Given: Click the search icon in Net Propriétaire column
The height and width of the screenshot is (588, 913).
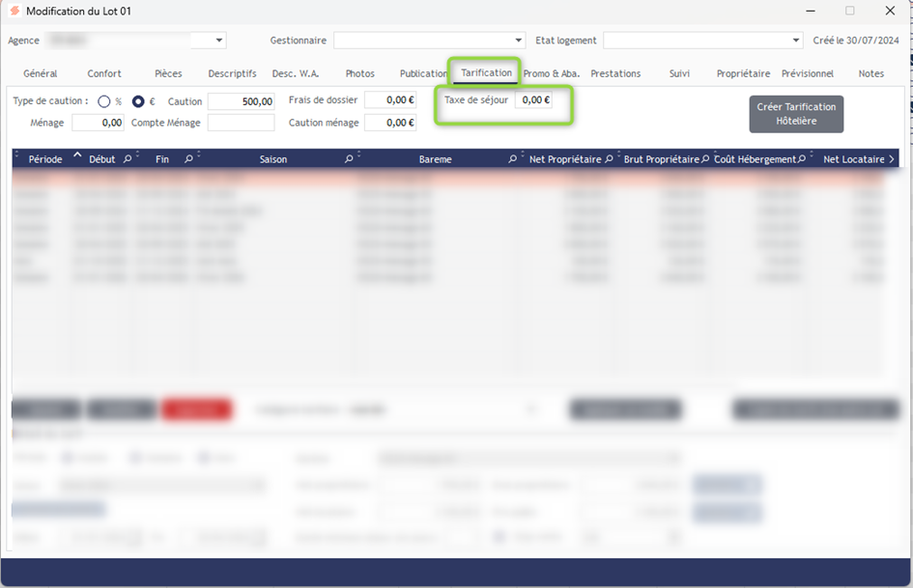Looking at the screenshot, I should point(610,159).
